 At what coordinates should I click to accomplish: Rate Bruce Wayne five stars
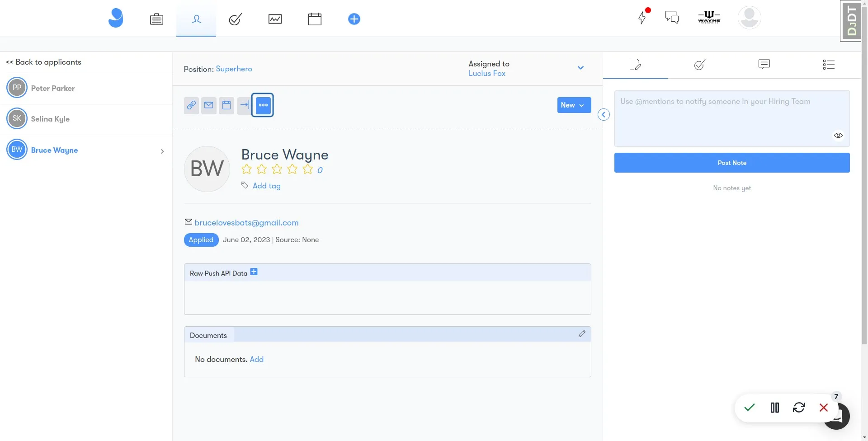pyautogui.click(x=308, y=169)
